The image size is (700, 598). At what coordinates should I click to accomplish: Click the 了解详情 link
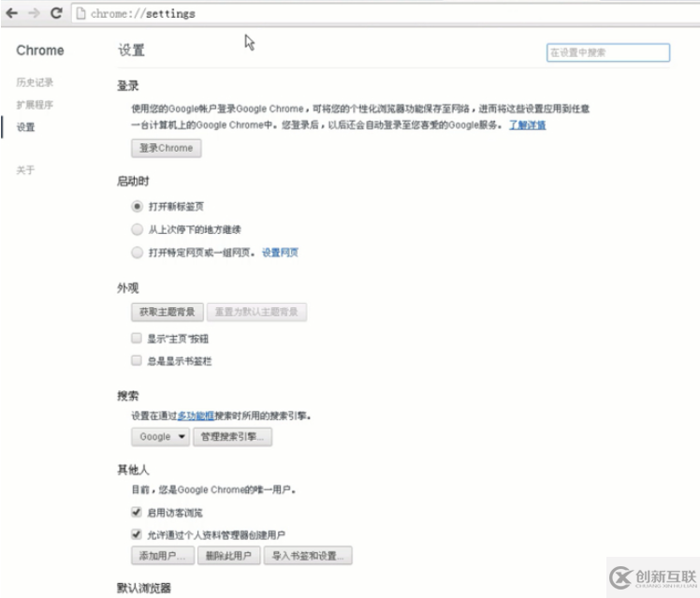[x=527, y=125]
